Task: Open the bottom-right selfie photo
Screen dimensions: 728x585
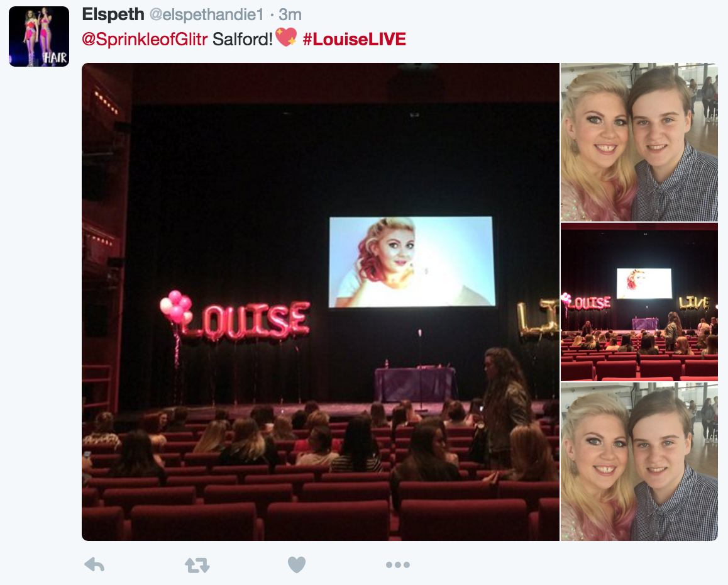Action: 639,462
